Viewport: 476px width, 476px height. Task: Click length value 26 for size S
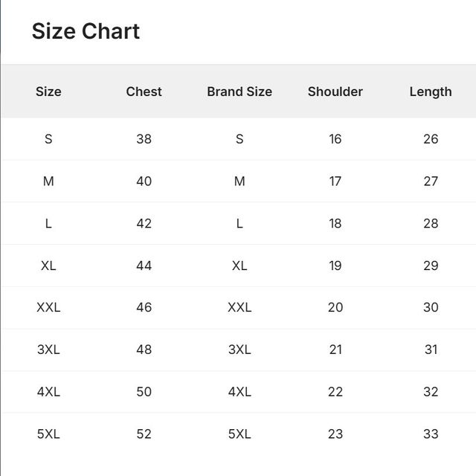(431, 139)
